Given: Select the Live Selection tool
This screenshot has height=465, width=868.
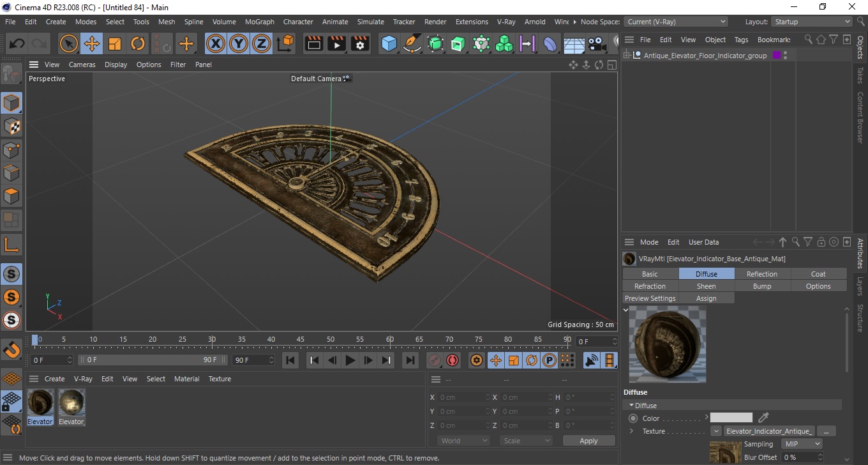Looking at the screenshot, I should coord(69,44).
